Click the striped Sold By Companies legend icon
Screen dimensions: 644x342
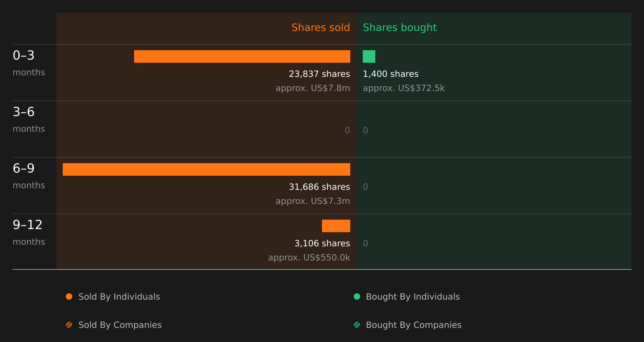coord(69,325)
